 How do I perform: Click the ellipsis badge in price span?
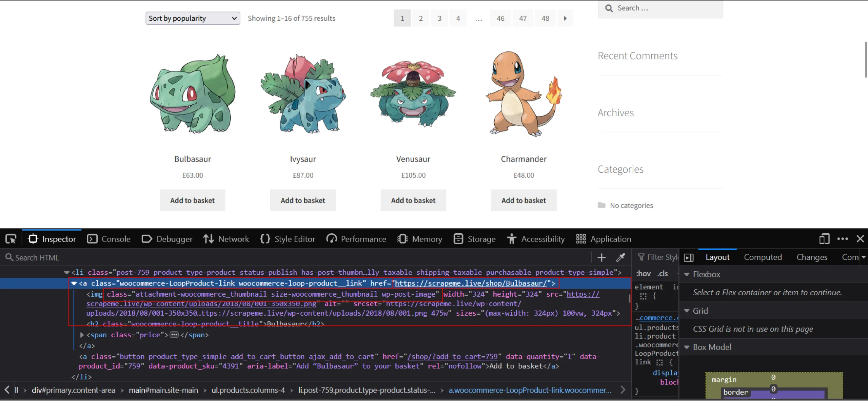coord(174,335)
